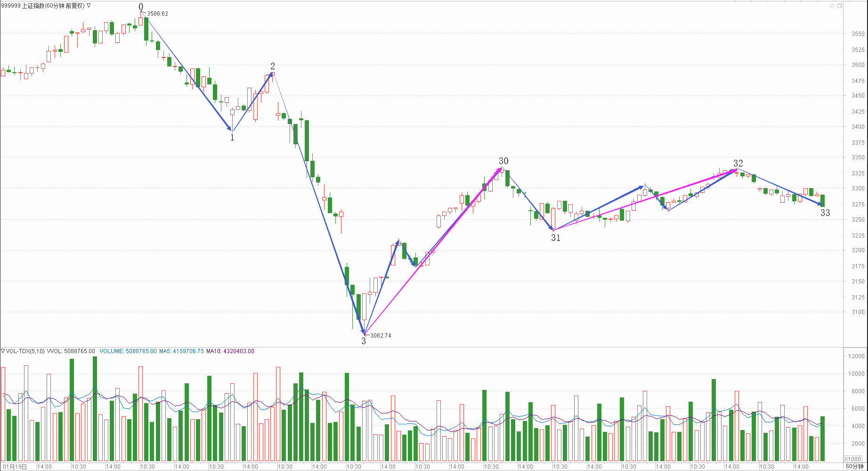This screenshot has height=471, width=868.
Task: Click the 3586.62 high price marker
Action: [157, 14]
